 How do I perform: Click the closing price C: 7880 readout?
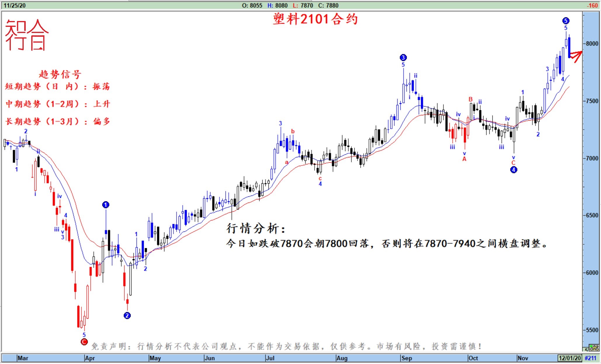[x=328, y=6]
